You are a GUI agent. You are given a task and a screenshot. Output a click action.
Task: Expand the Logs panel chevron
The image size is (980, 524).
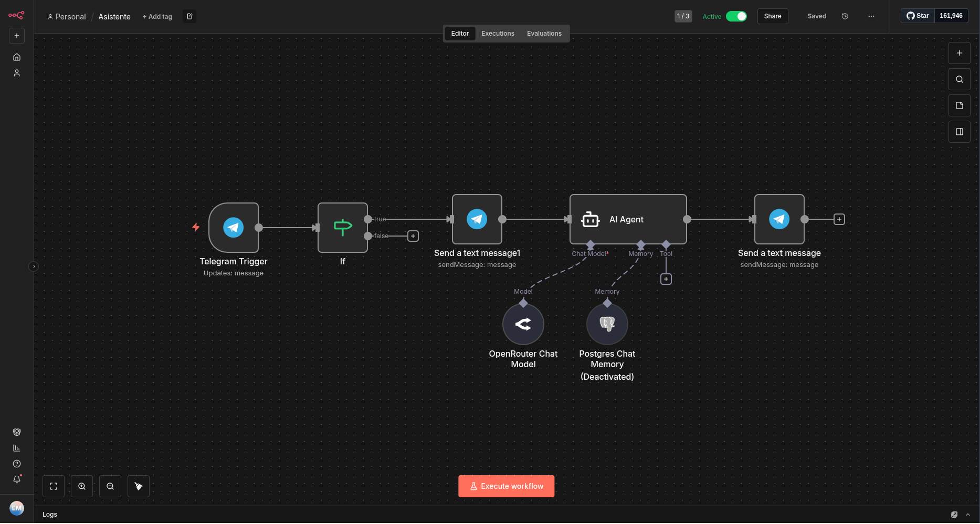tap(968, 515)
